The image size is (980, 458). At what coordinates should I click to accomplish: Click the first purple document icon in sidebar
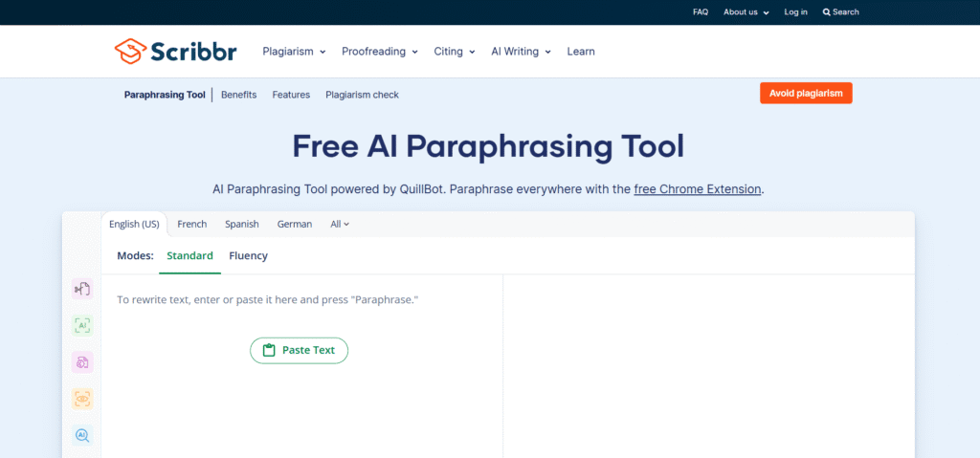82,289
